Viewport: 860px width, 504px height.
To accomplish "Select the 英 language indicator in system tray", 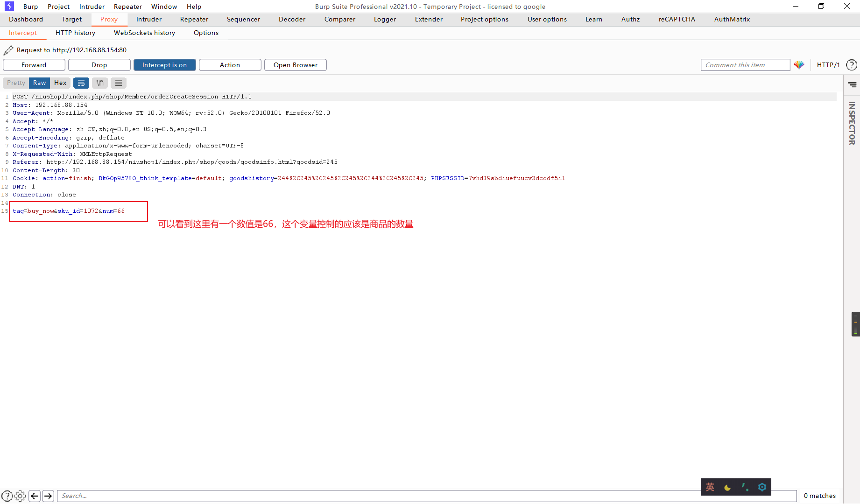I will coord(710,487).
